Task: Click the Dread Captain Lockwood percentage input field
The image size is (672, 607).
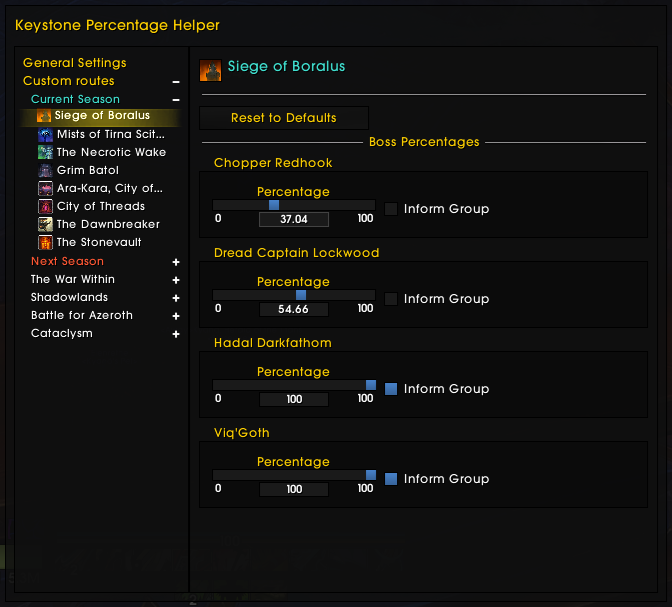Action: 293,309
